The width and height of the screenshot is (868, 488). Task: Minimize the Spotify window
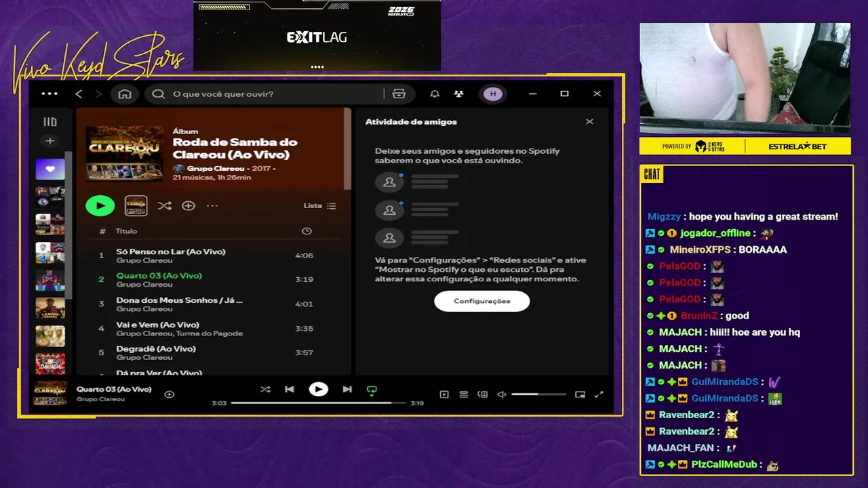[532, 94]
